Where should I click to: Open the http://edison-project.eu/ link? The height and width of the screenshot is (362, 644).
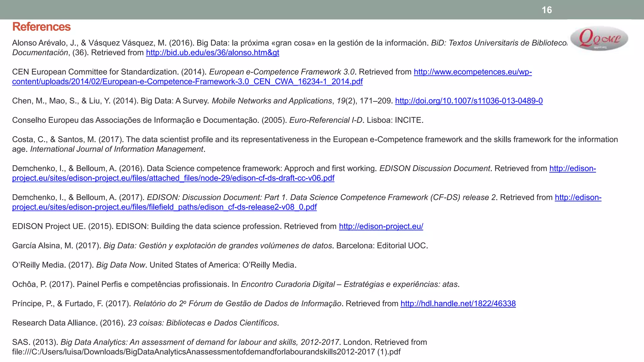point(381,226)
